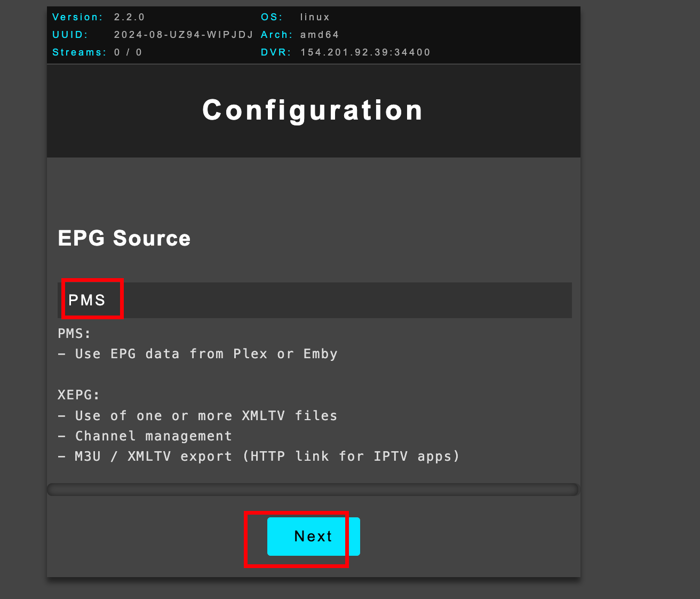Image resolution: width=700 pixels, height=599 pixels.
Task: Click the UUID value 2024-08-UZ94-WIPJDJ
Action: [x=184, y=35]
